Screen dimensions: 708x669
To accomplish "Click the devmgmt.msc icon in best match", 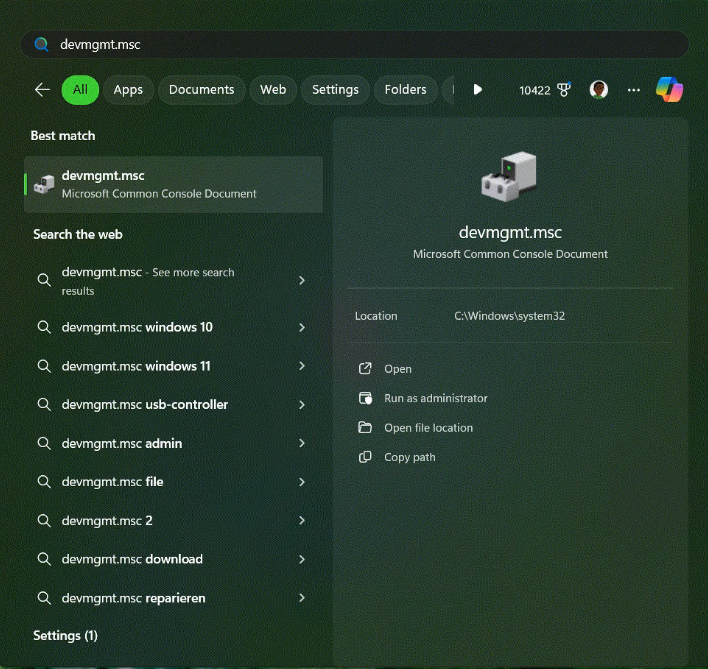I will coord(44,184).
